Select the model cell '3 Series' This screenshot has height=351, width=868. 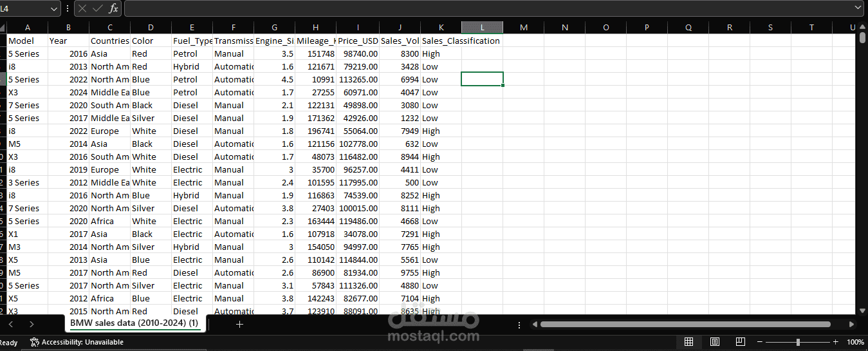[x=28, y=182]
